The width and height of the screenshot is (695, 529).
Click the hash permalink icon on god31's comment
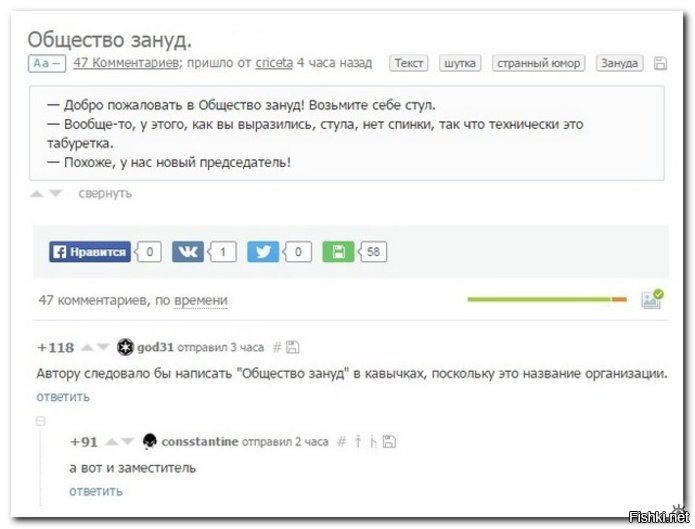[x=277, y=348]
